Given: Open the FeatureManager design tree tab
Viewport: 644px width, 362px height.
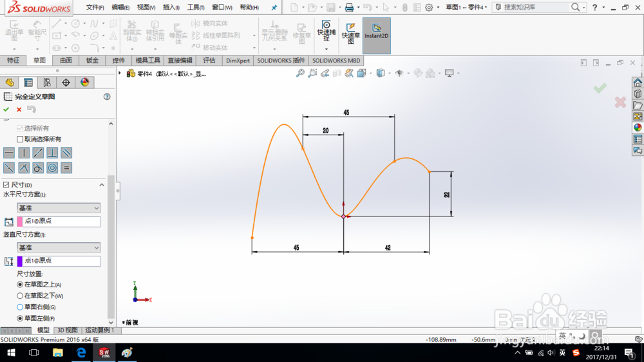Looking at the screenshot, I should pos(10,82).
